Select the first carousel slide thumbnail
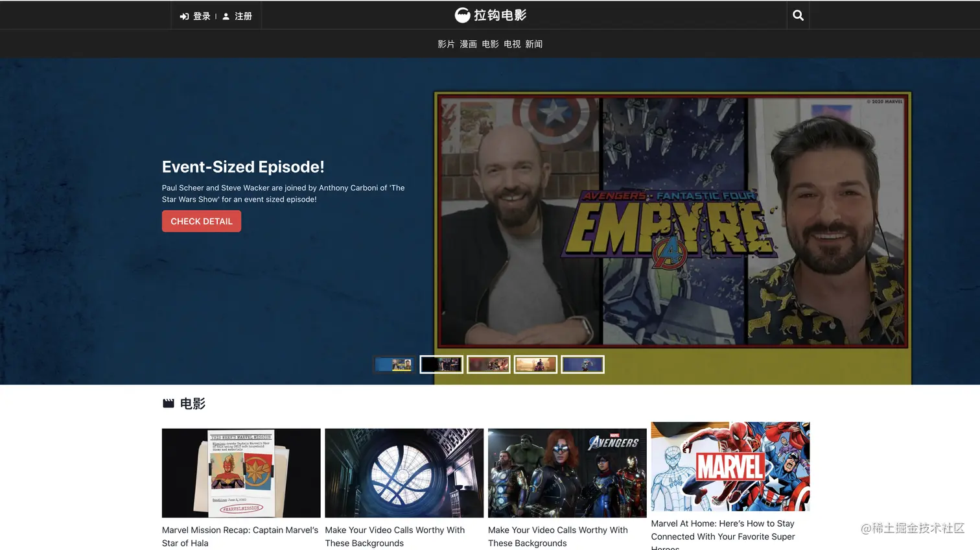Viewport: 980px width, 550px height. coord(394,365)
